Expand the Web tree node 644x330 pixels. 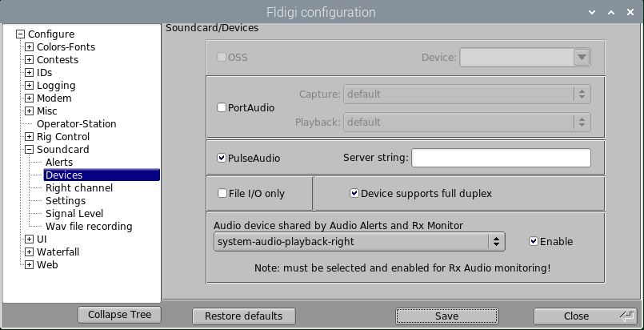pos(29,264)
